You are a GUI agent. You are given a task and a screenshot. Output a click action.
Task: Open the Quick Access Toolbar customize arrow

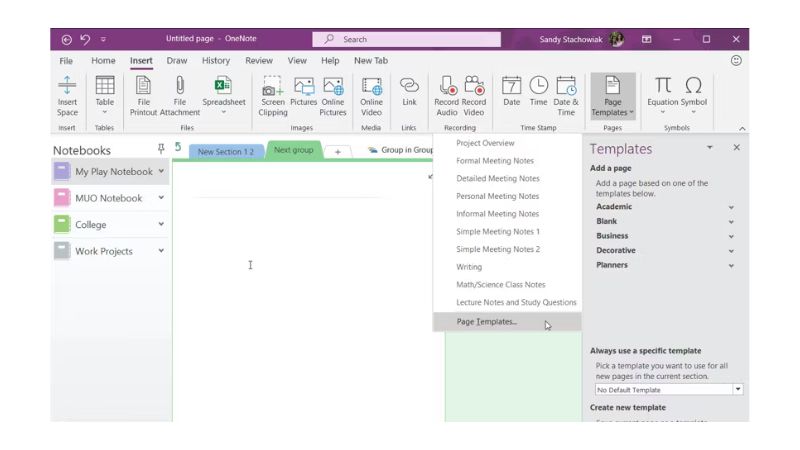(103, 39)
